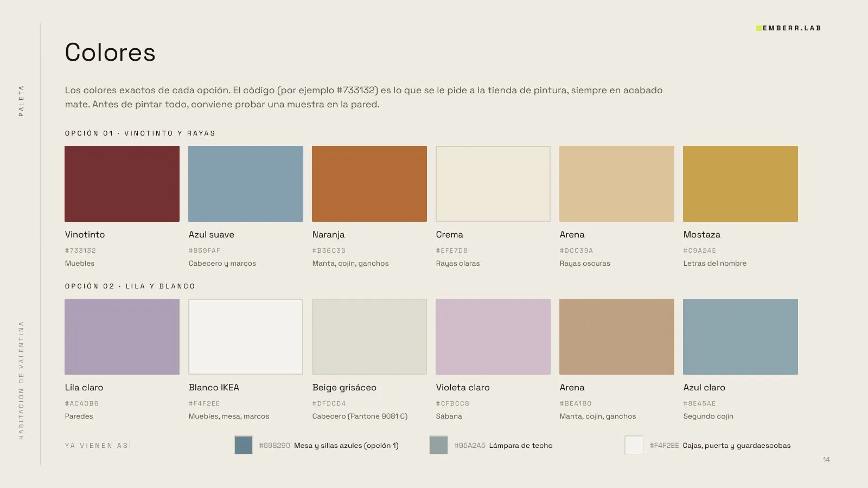Click the text 'Cabecero y marcos'

[x=222, y=264]
